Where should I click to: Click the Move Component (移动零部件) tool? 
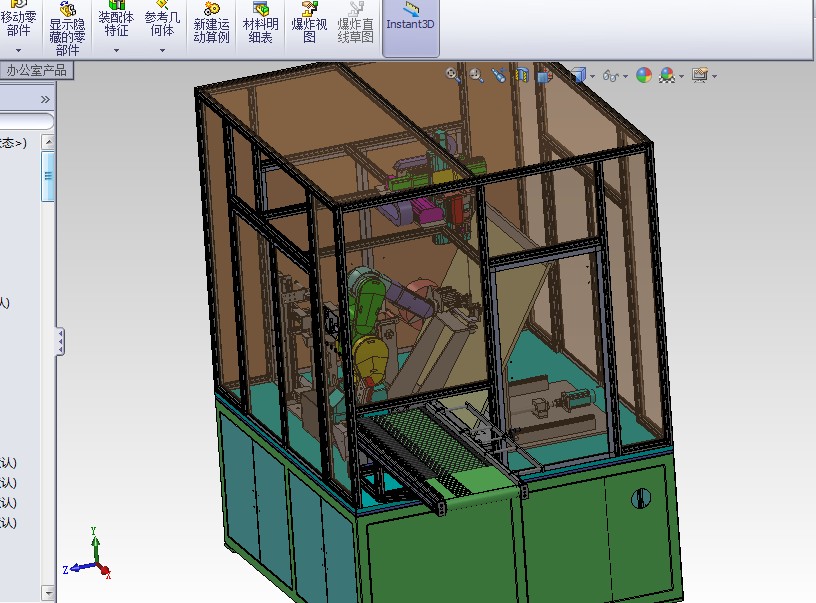[x=18, y=20]
